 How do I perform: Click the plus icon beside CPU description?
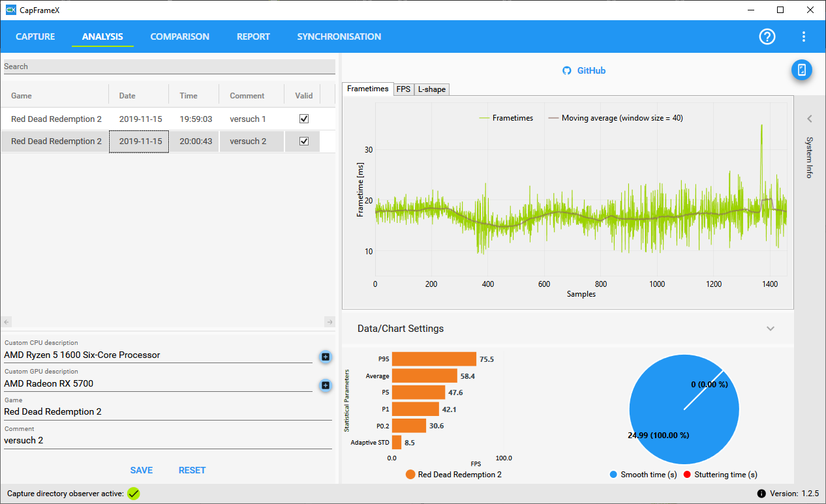tap(325, 357)
